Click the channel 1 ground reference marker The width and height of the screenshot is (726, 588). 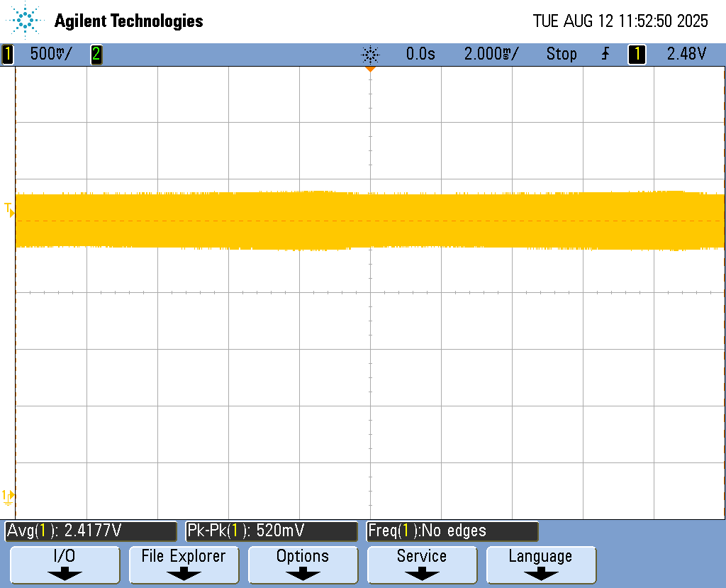[x=9, y=497]
